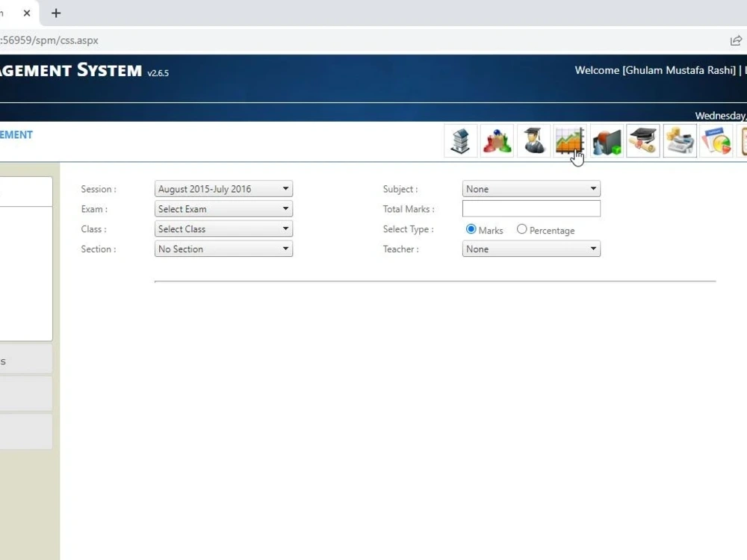Image resolution: width=747 pixels, height=560 pixels.
Task: Select the Marks radio button
Action: click(x=471, y=229)
